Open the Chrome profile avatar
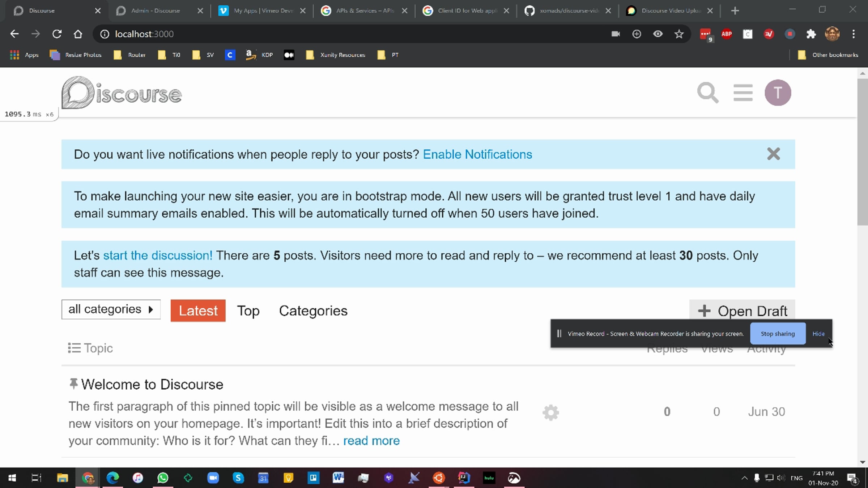Image resolution: width=868 pixels, height=488 pixels. (x=832, y=34)
